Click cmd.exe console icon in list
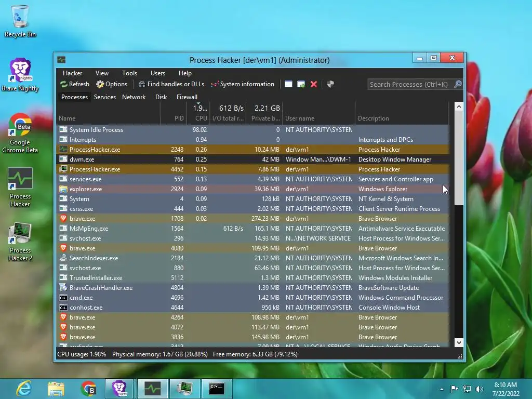 coord(63,298)
